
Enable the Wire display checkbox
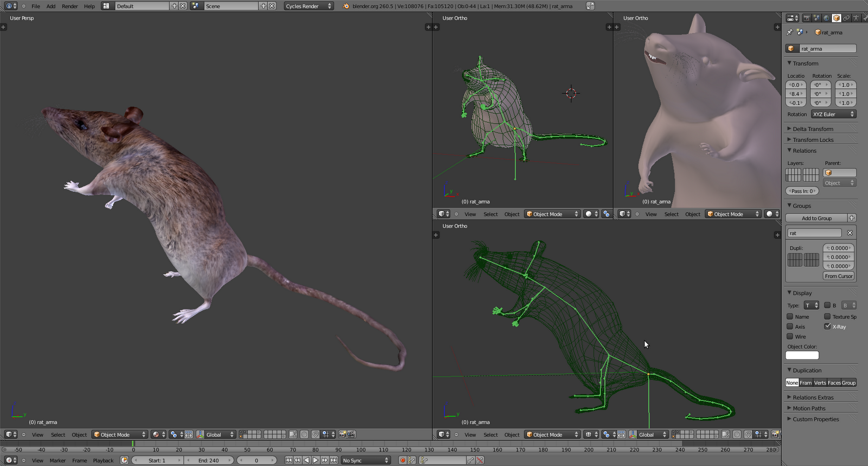click(790, 336)
